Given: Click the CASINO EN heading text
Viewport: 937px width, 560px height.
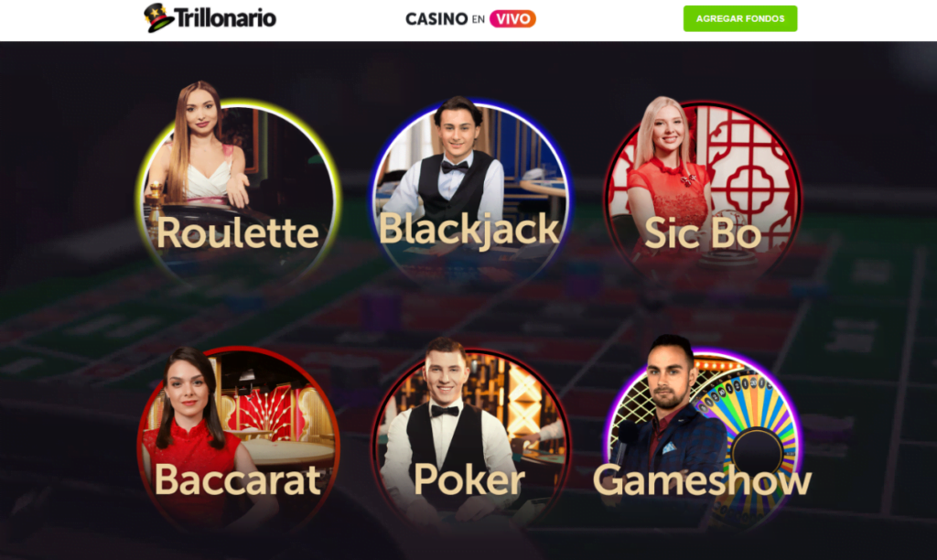Looking at the screenshot, I should pyautogui.click(x=446, y=19).
